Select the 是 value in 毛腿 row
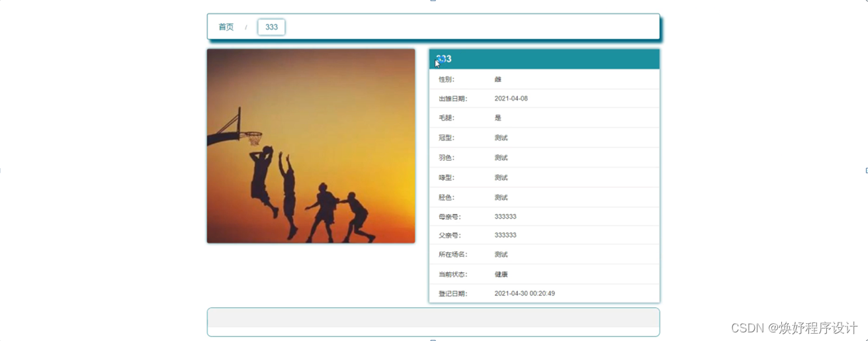Image resolution: width=868 pixels, height=341 pixels. (498, 118)
